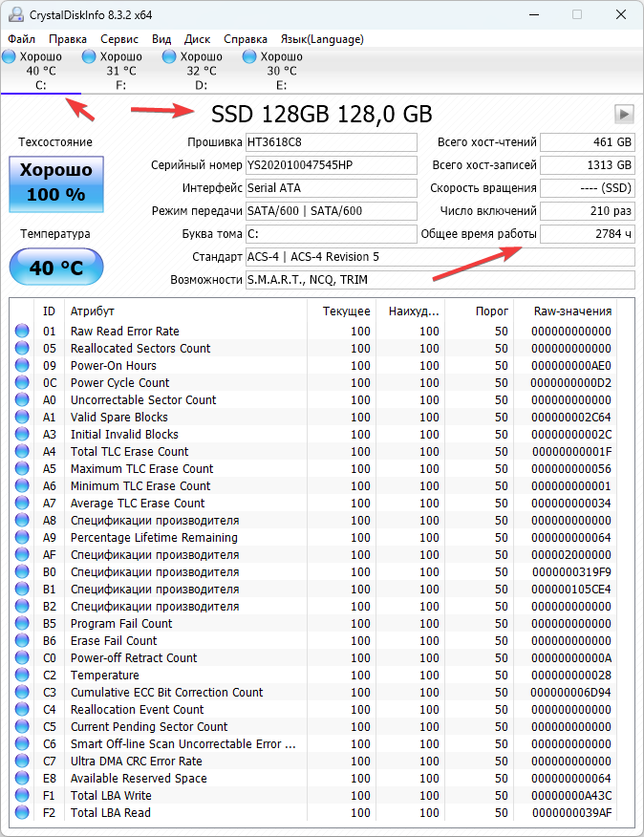This screenshot has height=837, width=644.
Task: Click total host reads value 461 GB
Action: coord(588,142)
